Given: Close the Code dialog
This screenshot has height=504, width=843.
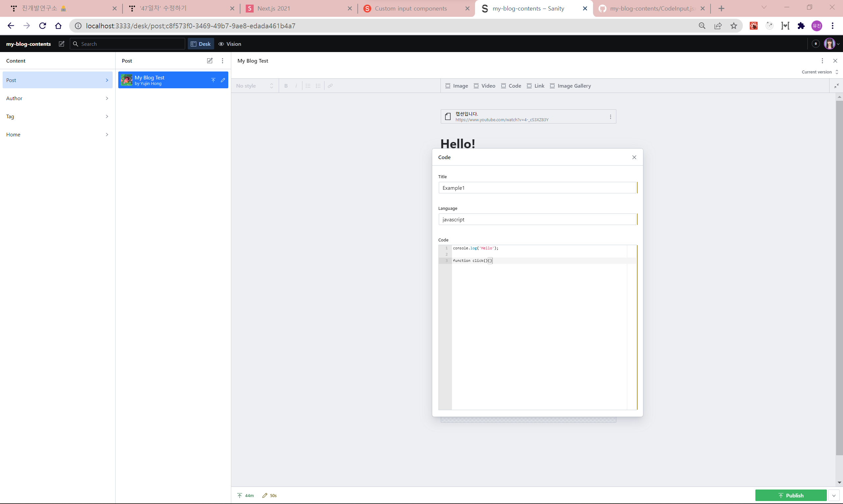Looking at the screenshot, I should (x=634, y=157).
